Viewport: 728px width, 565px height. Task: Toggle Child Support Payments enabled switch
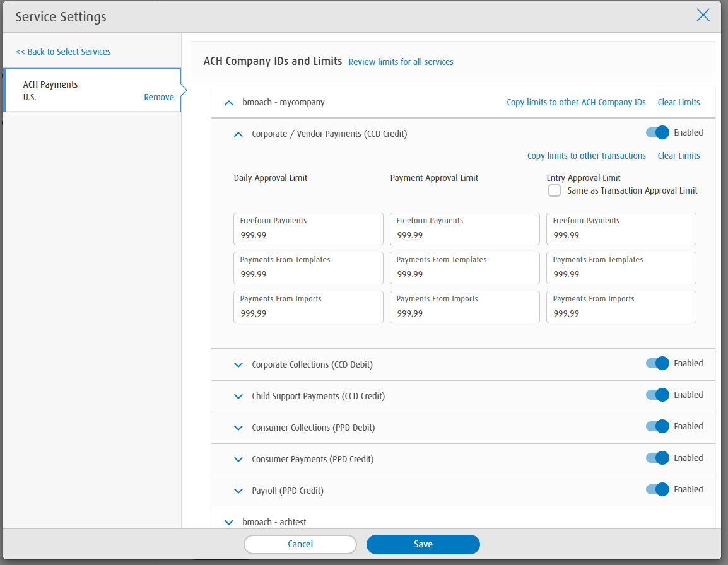click(657, 395)
